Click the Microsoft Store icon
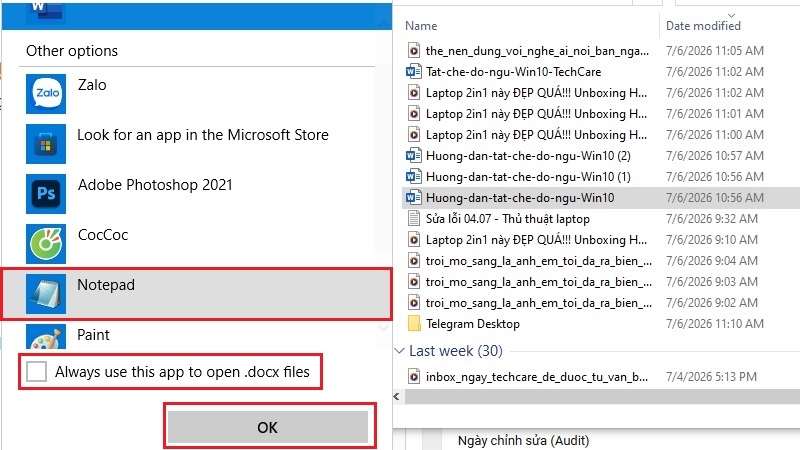This screenshot has width=800, height=450. click(x=46, y=143)
